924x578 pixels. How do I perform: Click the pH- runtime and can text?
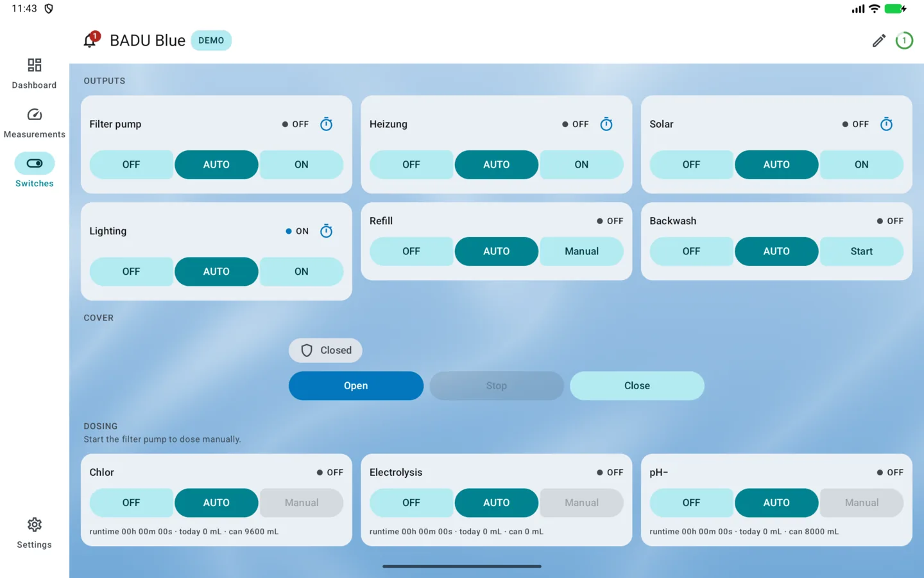point(744,532)
